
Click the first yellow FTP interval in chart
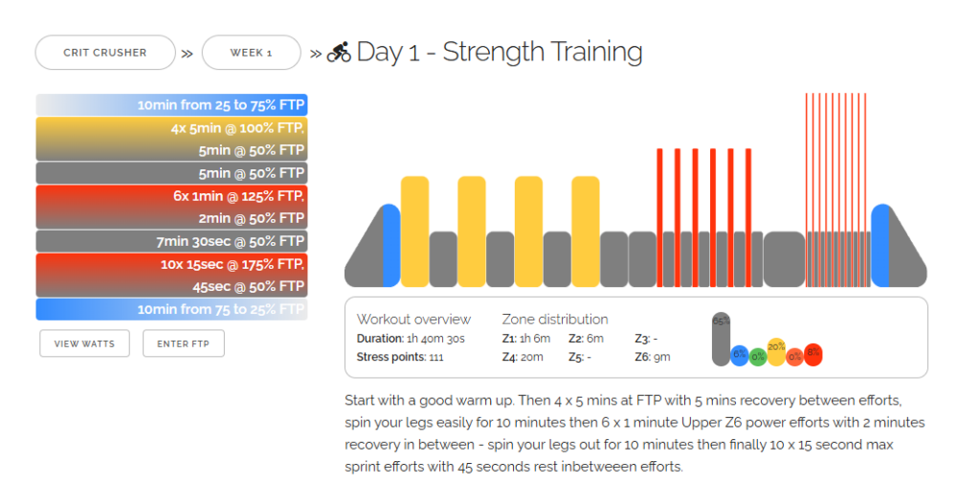(x=415, y=232)
